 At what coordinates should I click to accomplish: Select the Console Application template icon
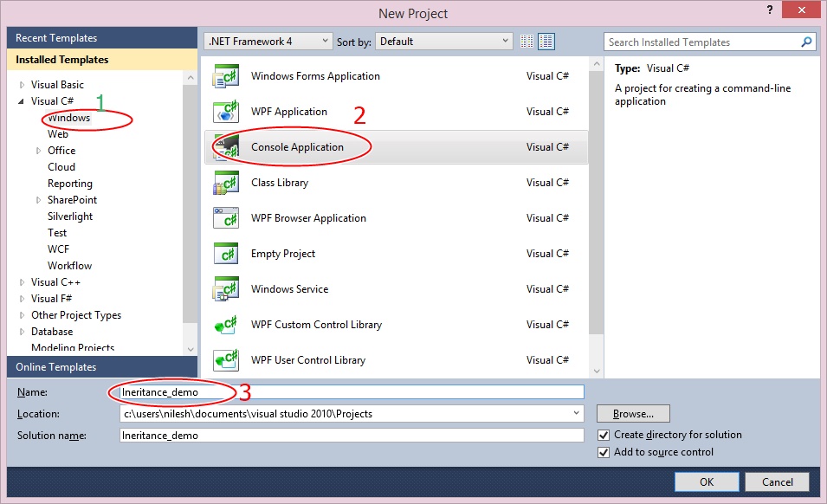[225, 146]
